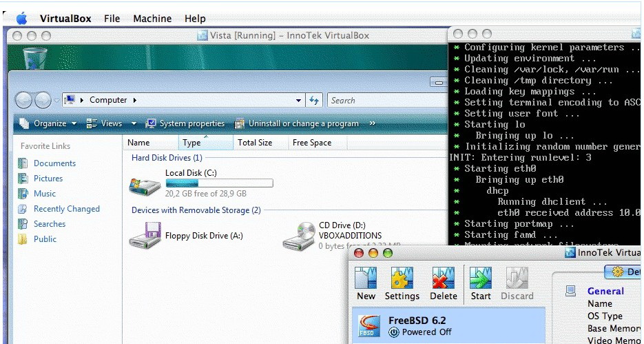Viewport: 644px width, 344px height.
Task: Click the Searches folder icon in sidebar
Action: tap(23, 224)
